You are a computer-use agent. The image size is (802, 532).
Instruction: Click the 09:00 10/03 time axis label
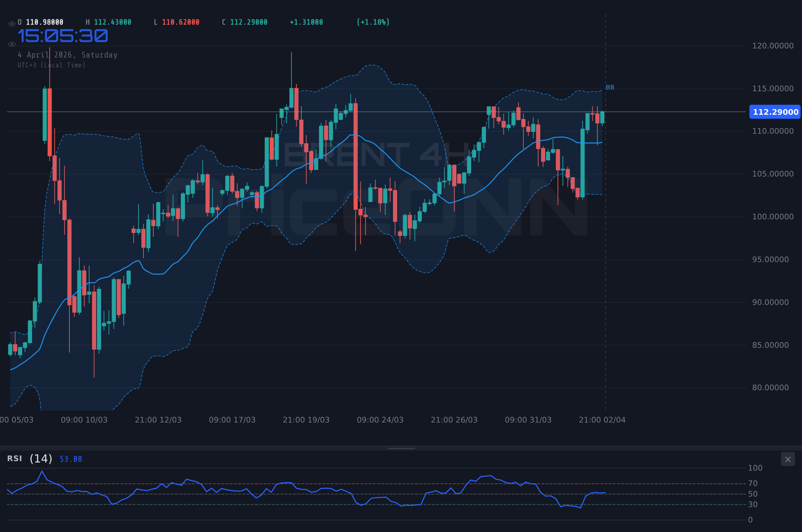pyautogui.click(x=84, y=420)
